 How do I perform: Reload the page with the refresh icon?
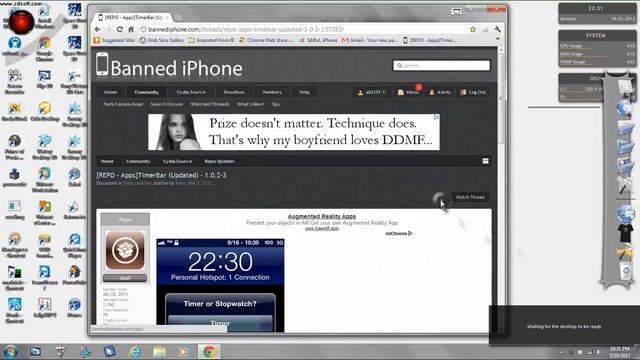120,29
